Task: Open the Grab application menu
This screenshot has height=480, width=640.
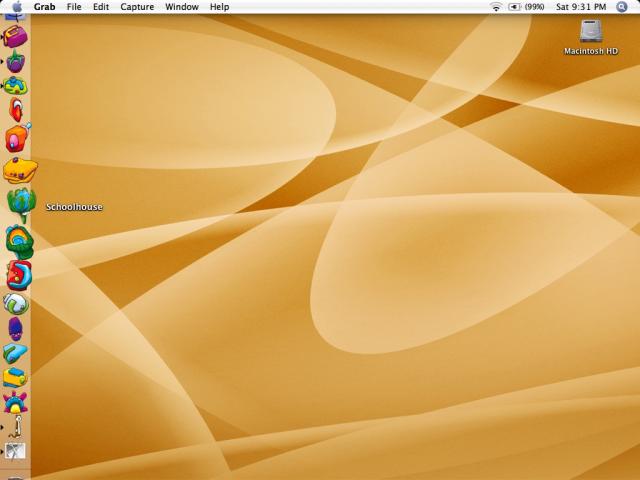Action: [x=44, y=7]
